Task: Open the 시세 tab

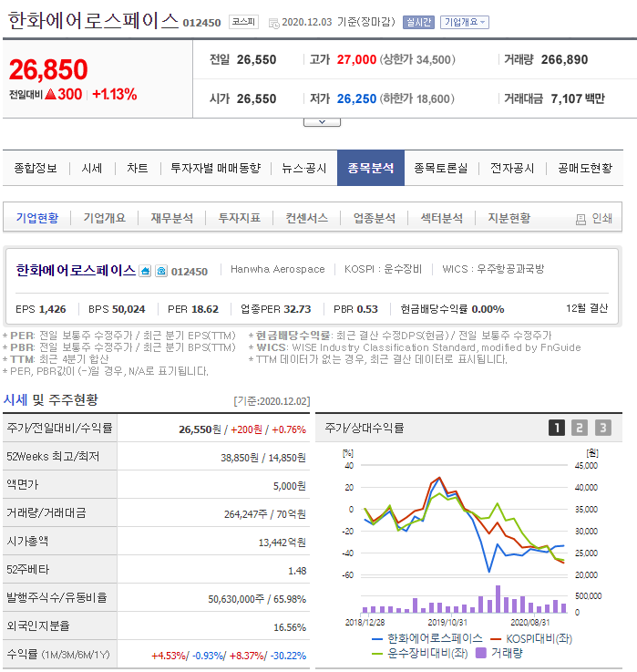Action: pos(92,168)
